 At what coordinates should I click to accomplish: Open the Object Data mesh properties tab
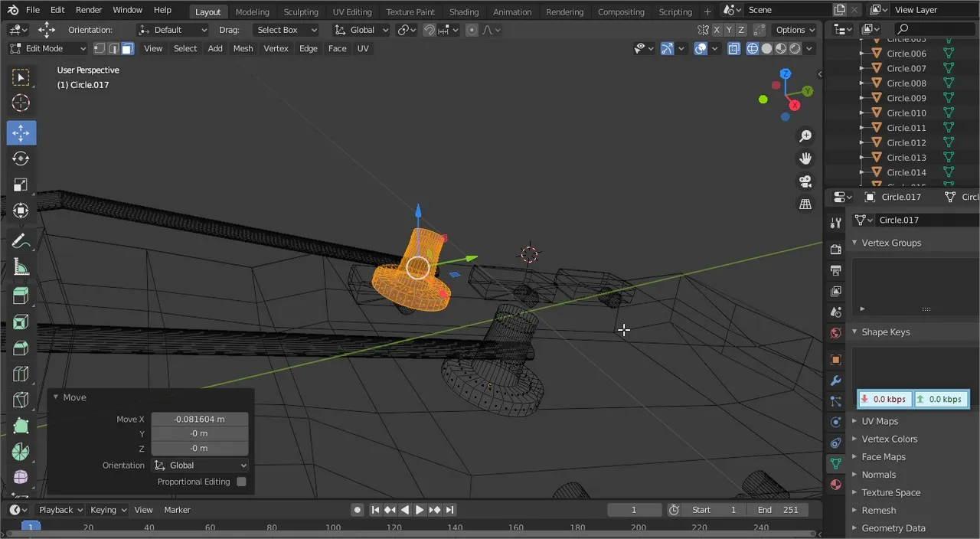(835, 463)
